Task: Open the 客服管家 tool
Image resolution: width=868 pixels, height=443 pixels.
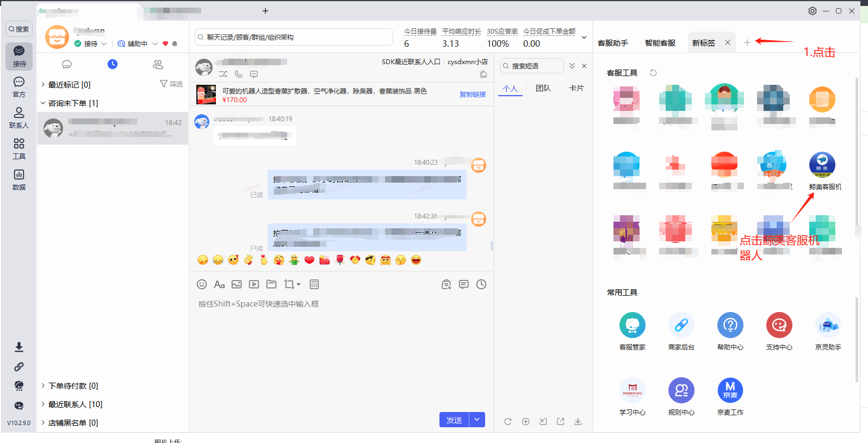Action: coord(632,326)
